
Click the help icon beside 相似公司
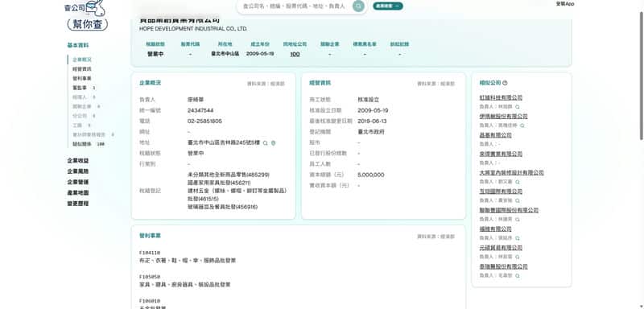click(x=505, y=83)
